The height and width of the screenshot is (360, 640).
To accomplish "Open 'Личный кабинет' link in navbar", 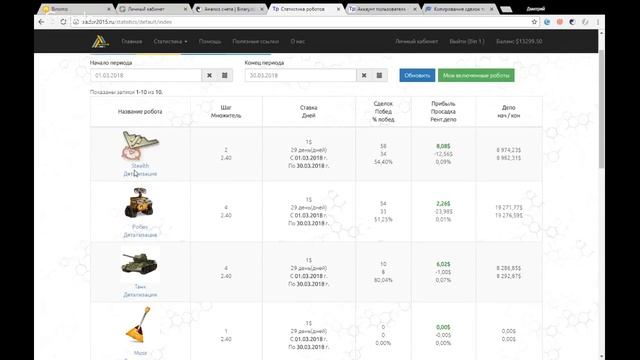I will pos(416,41).
